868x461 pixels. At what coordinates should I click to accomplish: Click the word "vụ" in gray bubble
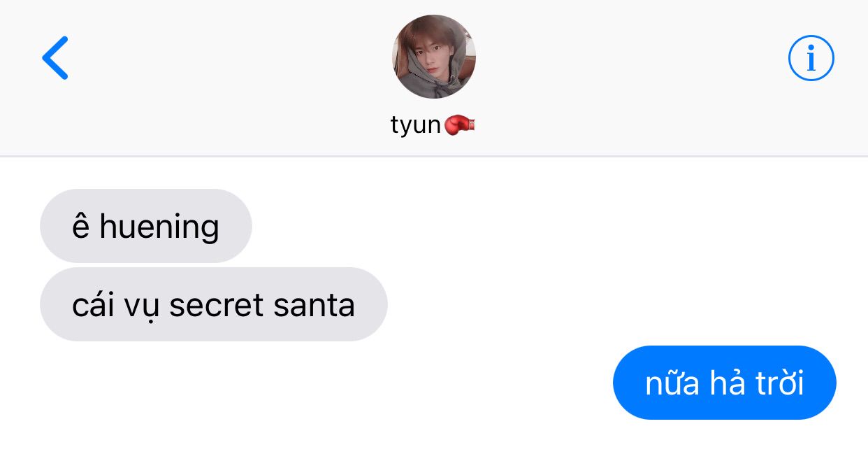tap(142, 306)
